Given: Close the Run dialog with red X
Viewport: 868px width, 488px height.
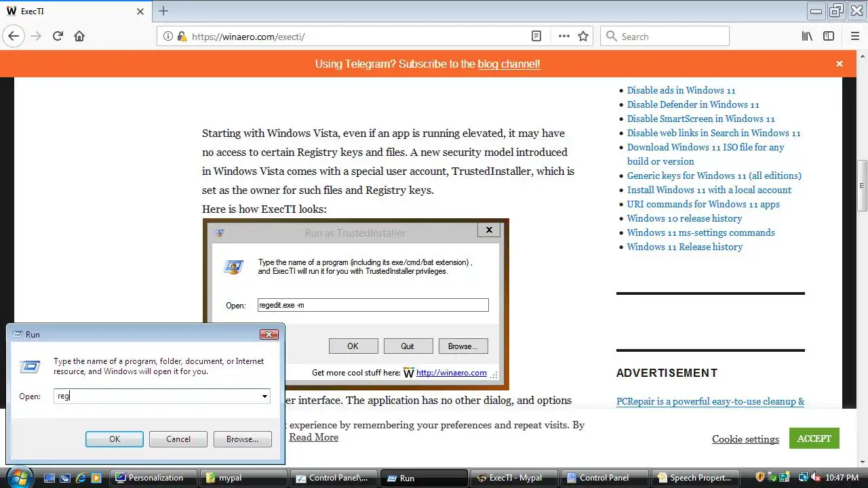Looking at the screenshot, I should pos(269,334).
